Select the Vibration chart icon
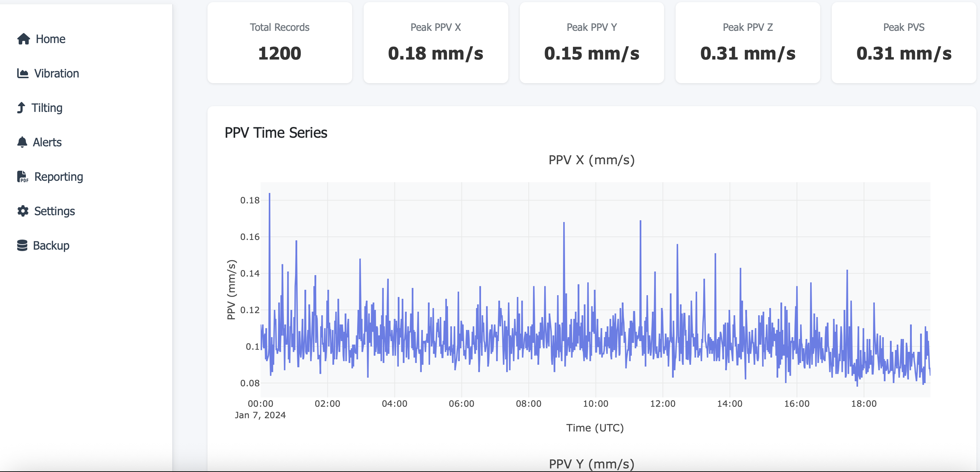 23,73
